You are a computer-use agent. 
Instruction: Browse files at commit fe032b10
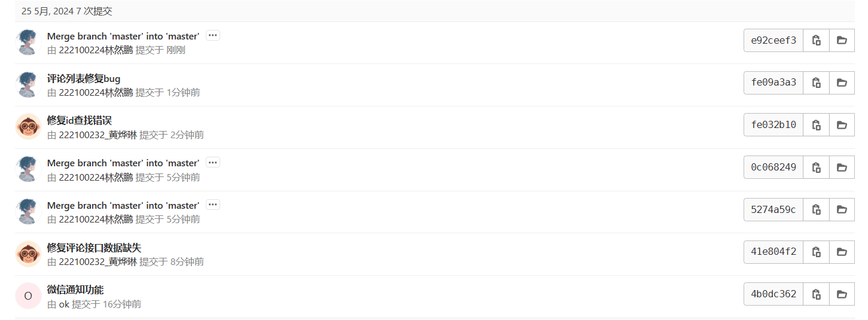[x=842, y=125]
